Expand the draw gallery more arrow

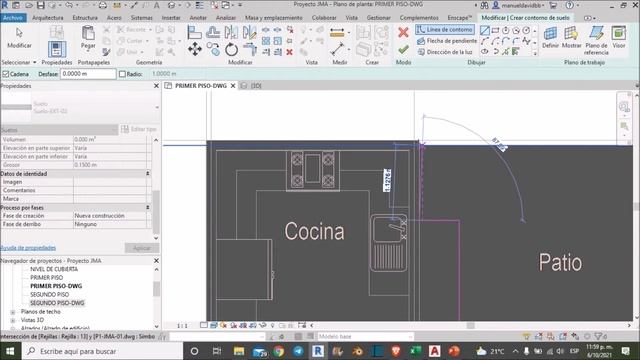(x=535, y=53)
